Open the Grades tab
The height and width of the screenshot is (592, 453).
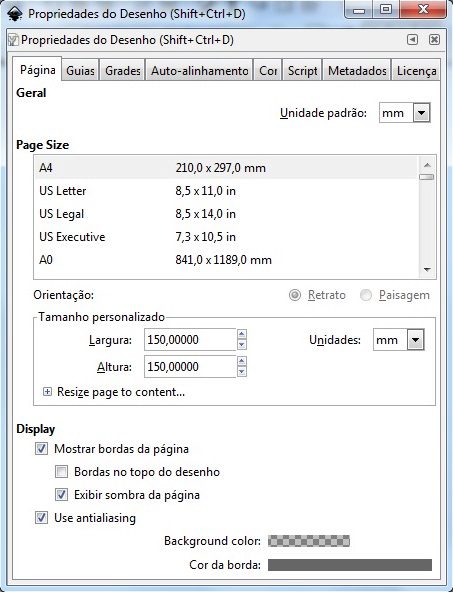[123, 71]
